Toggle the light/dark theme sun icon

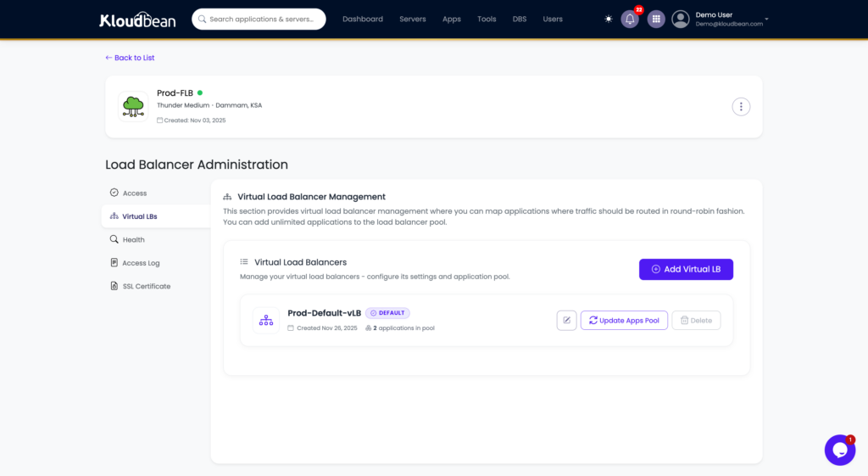(x=609, y=19)
